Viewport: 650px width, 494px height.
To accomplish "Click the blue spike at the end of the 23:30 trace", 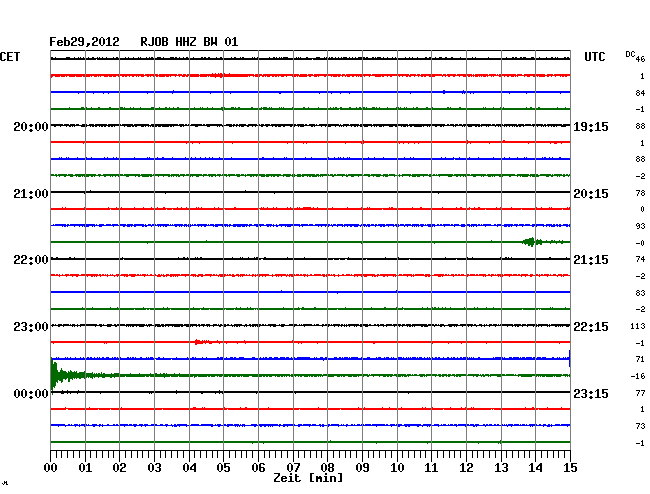I will tap(570, 358).
